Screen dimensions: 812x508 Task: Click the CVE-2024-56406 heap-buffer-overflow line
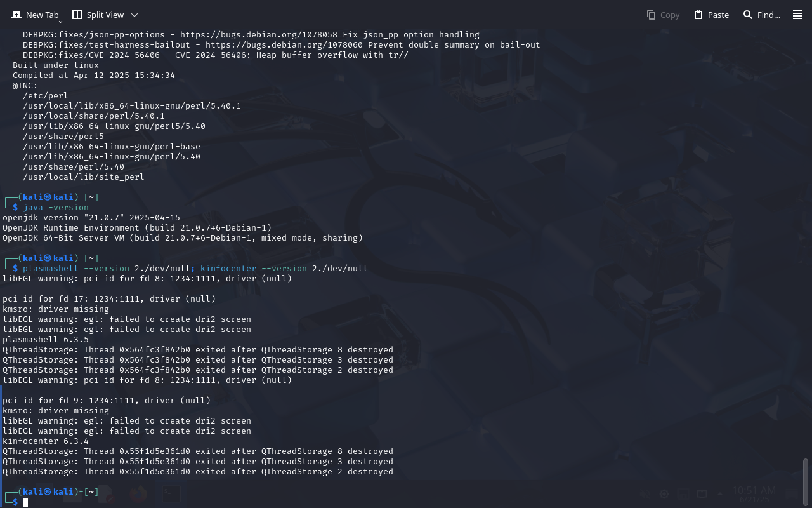click(x=216, y=55)
